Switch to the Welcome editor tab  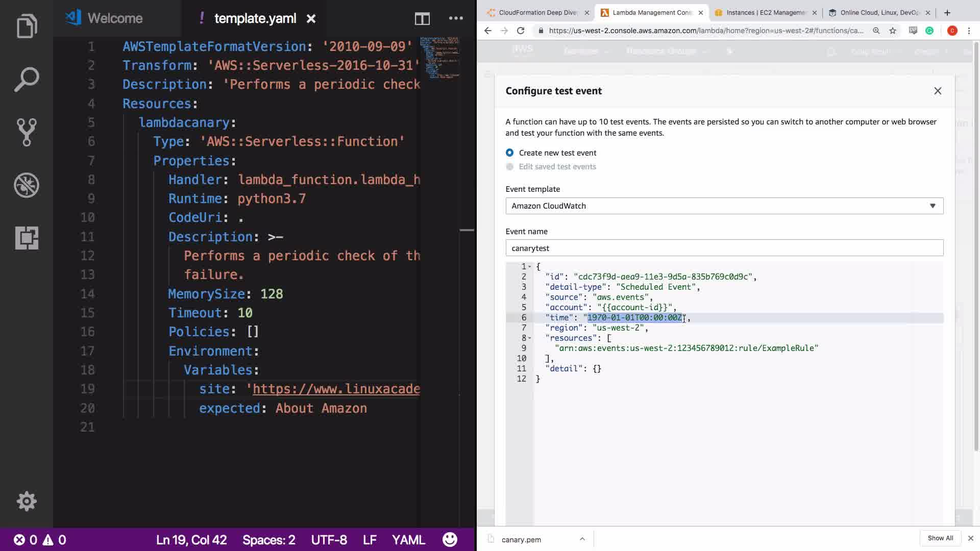115,18
